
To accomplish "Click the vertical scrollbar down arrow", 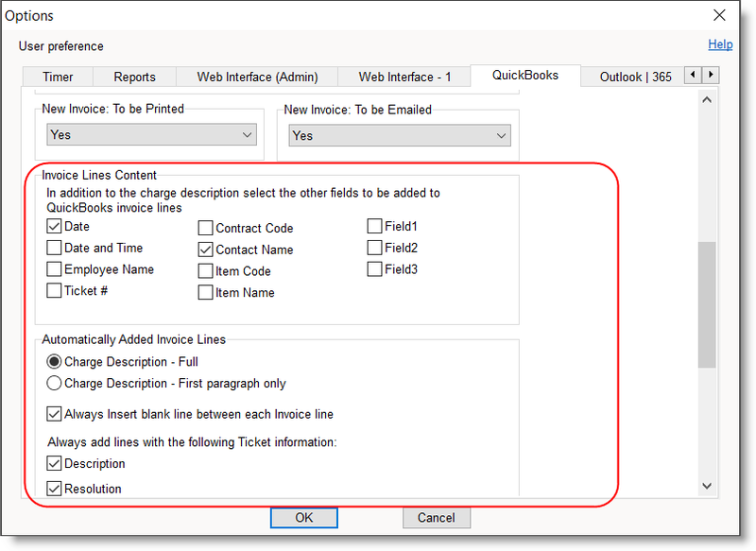I will point(707,485).
